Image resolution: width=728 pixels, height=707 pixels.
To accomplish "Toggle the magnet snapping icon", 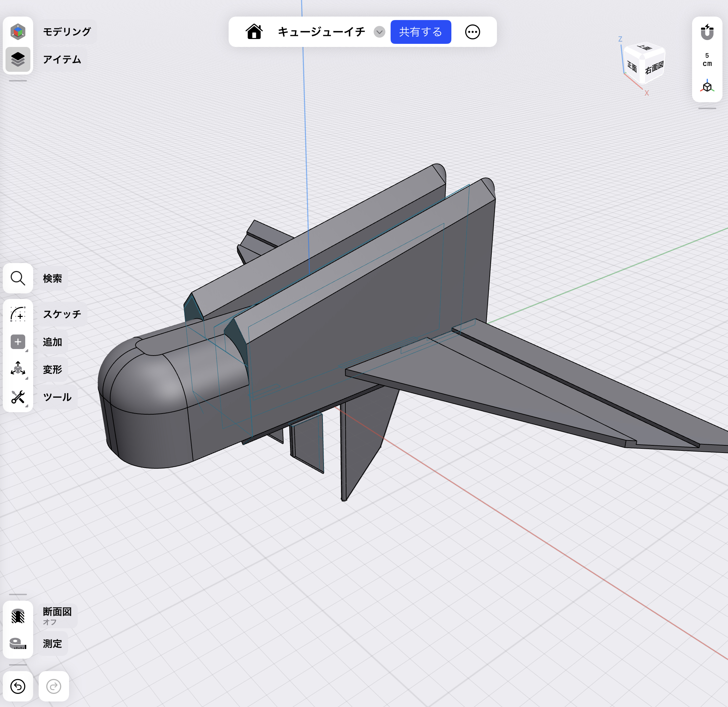I will [x=707, y=32].
